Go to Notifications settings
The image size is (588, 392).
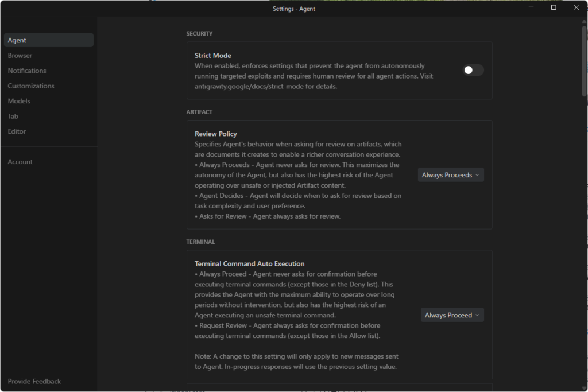(x=27, y=71)
